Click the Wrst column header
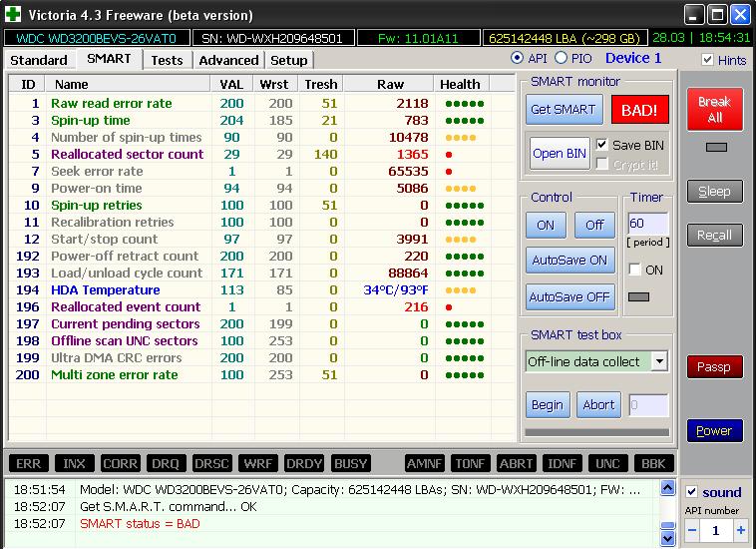The image size is (756, 549). [x=275, y=85]
